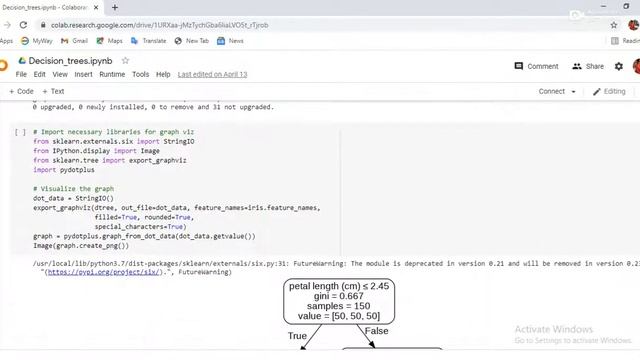The image size is (640, 360).
Task: Run the graphviz import code cell
Action: [x=20, y=132]
